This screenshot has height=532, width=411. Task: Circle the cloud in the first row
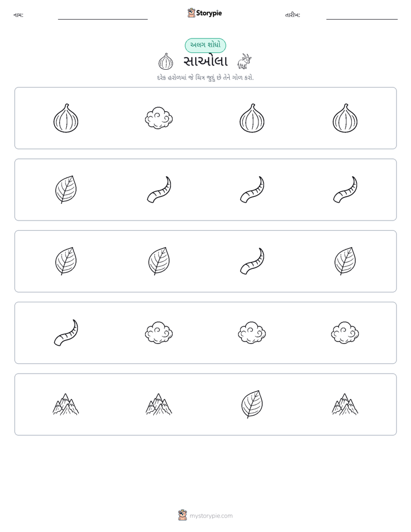coord(159,118)
